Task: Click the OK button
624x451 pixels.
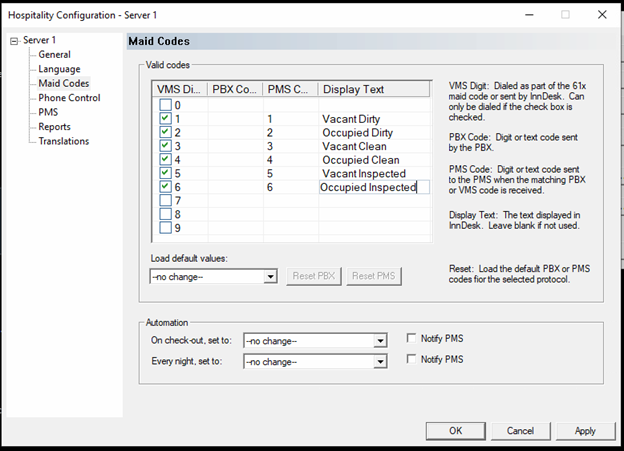Action: pyautogui.click(x=455, y=431)
